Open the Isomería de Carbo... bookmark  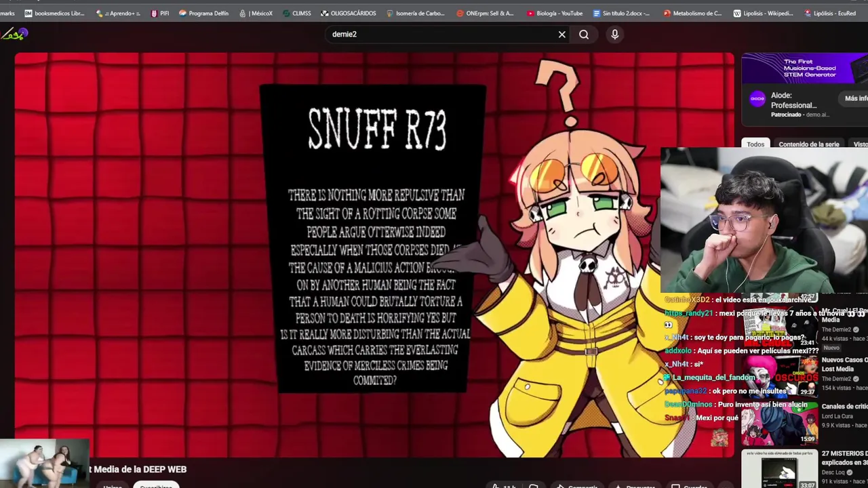[416, 13]
